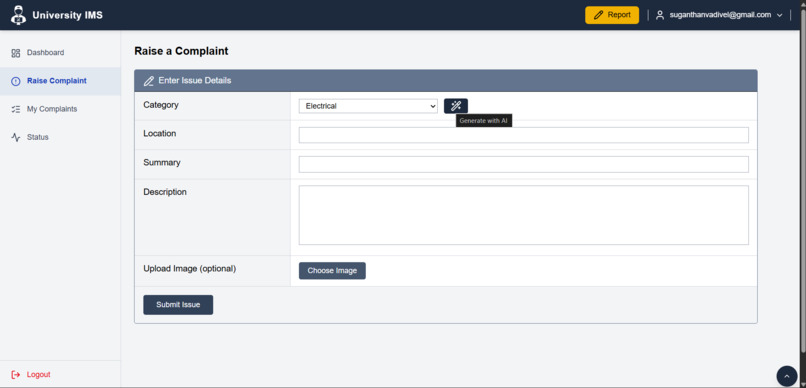Expand the user account menu chevron

pos(780,15)
